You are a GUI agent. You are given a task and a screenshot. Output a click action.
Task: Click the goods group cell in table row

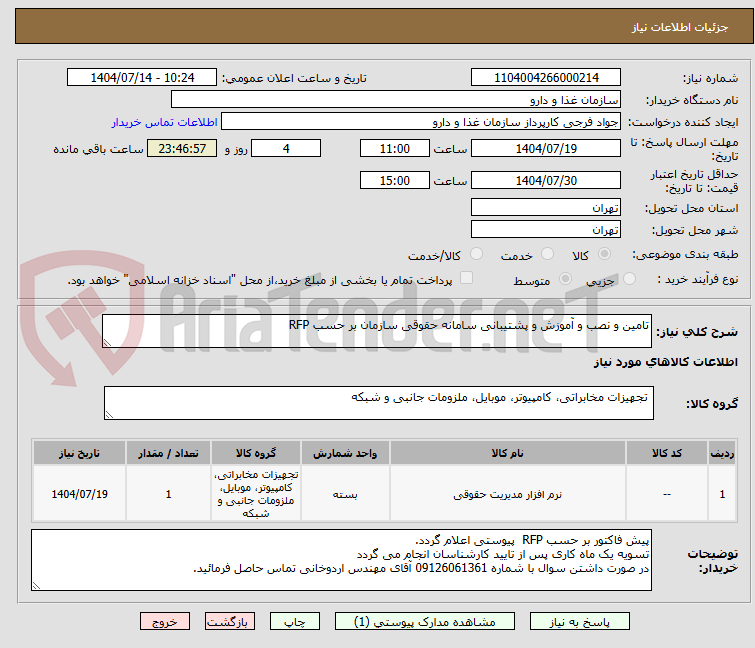point(256,494)
